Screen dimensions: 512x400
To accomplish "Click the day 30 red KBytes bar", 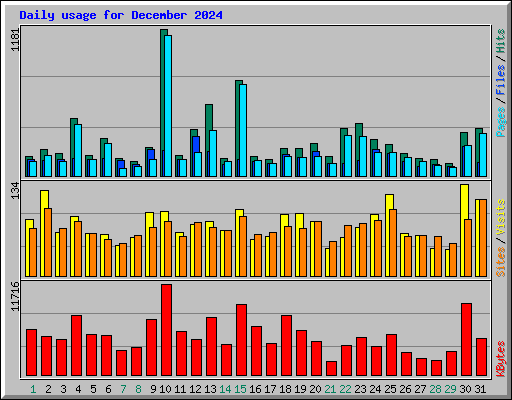I will pyautogui.click(x=466, y=339).
